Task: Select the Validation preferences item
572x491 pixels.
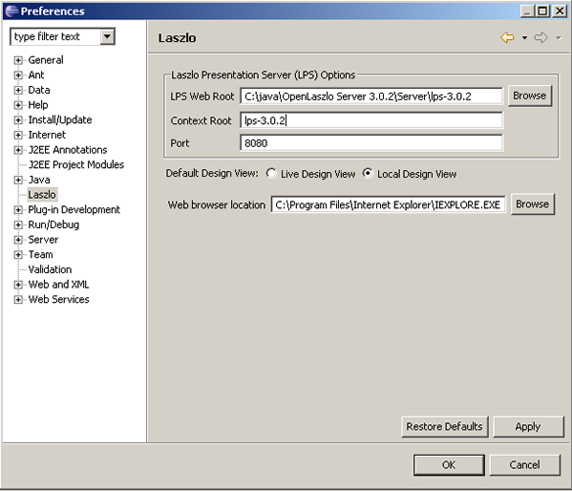Action: click(50, 270)
